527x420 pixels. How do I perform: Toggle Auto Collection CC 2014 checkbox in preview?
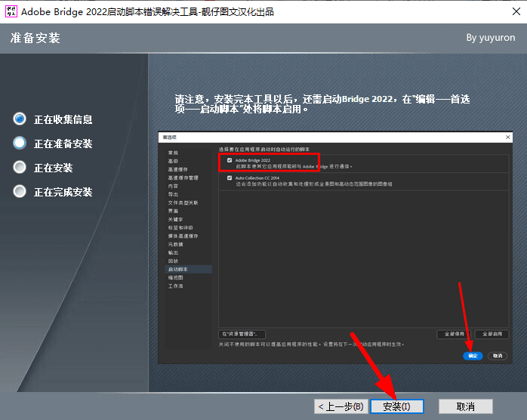click(230, 178)
